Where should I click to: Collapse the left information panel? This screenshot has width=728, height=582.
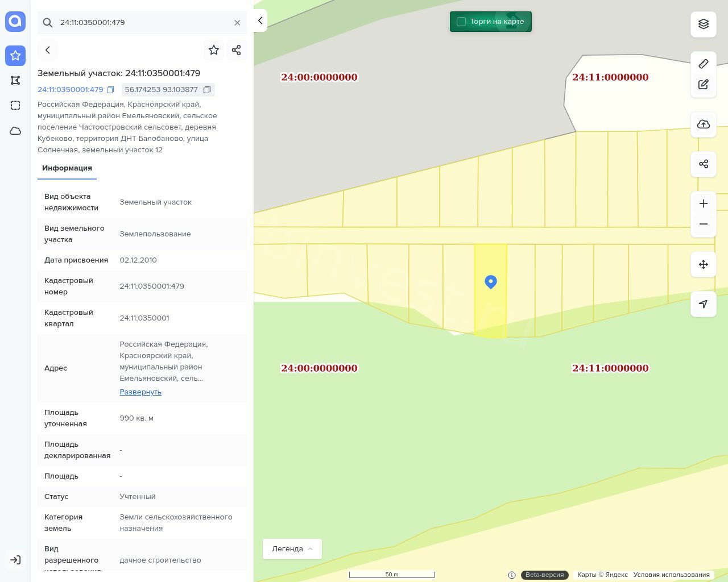point(260,20)
